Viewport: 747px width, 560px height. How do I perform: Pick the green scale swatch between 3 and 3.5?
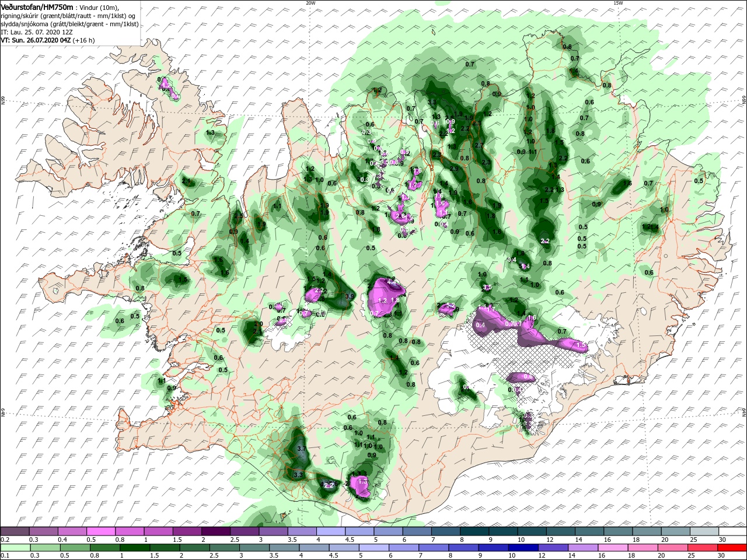pyautogui.click(x=255, y=548)
